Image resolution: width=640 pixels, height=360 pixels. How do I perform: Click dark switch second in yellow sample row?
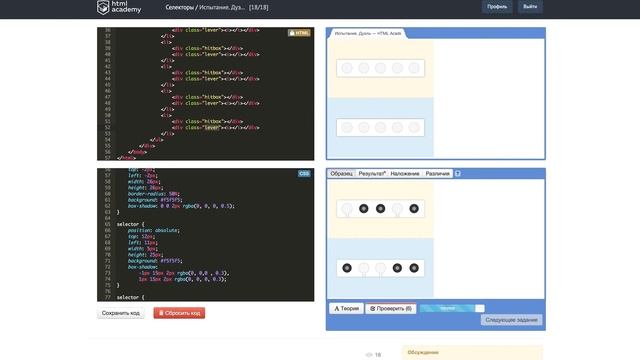(364, 209)
